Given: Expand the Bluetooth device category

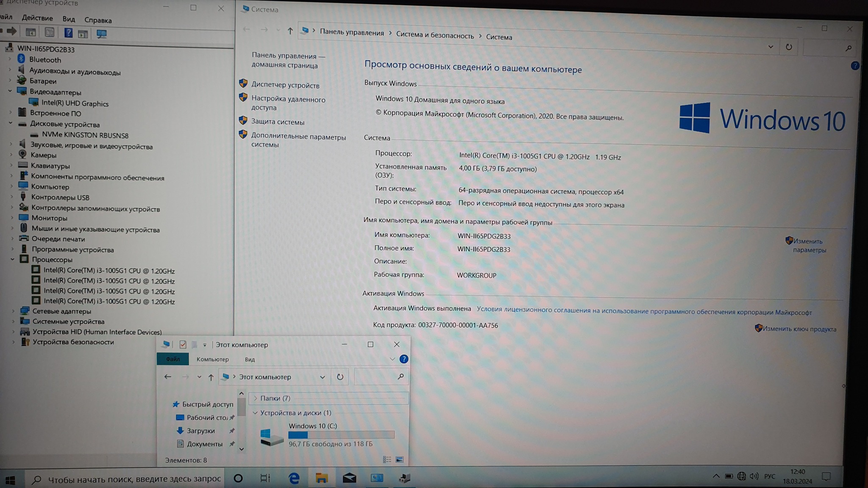Looking at the screenshot, I should 10,59.
